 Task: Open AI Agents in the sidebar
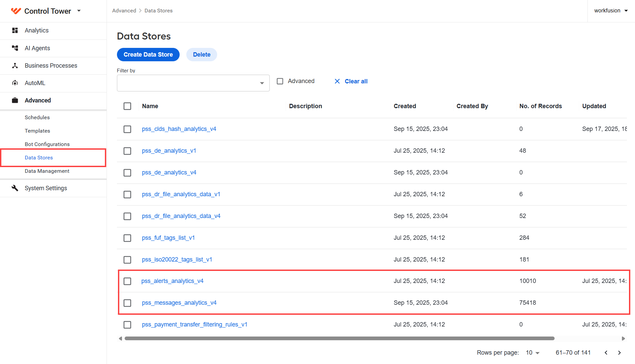point(53,48)
